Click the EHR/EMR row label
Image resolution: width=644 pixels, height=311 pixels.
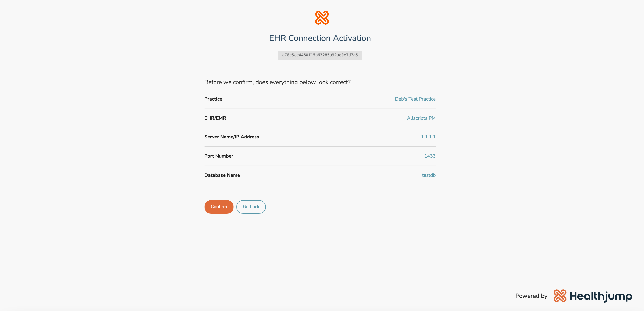click(215, 118)
